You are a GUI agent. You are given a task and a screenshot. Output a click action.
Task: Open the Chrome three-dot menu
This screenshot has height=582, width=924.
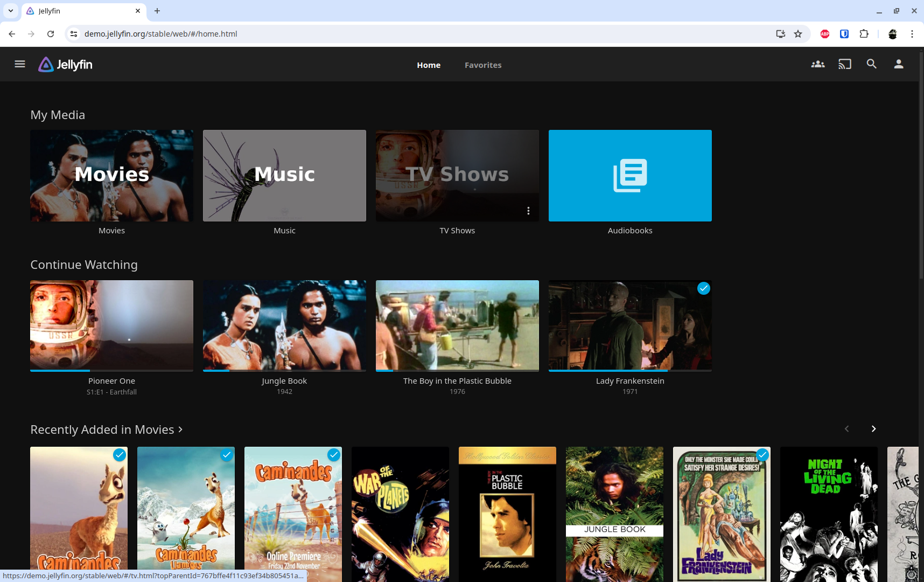[x=912, y=34]
